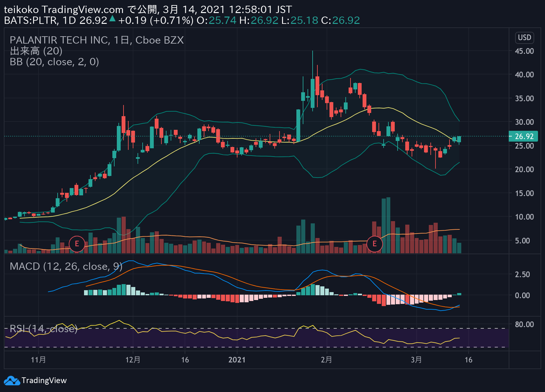
Task: Click the 45.00 price axis label
Action: click(x=524, y=51)
